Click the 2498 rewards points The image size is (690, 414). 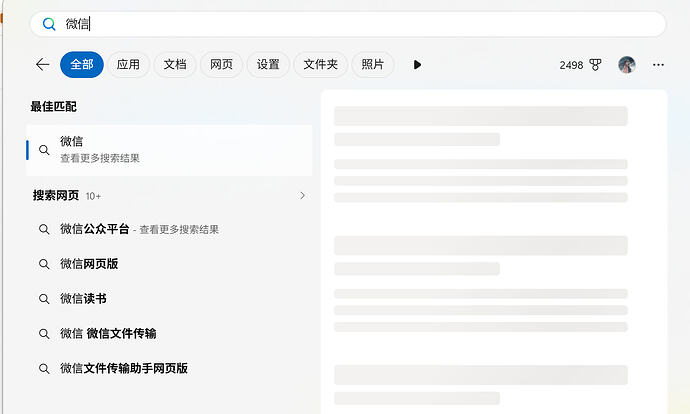click(571, 65)
